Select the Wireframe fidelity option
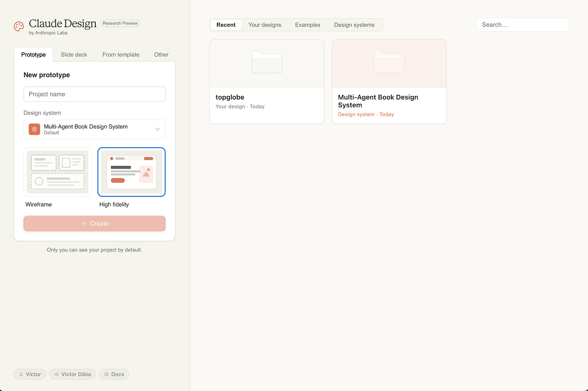 tap(57, 172)
